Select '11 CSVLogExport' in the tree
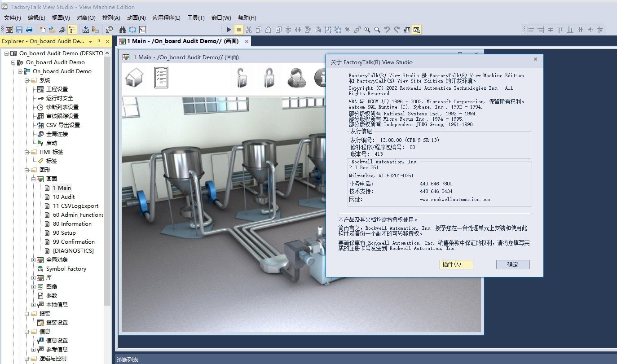617x364 pixels. click(x=75, y=206)
